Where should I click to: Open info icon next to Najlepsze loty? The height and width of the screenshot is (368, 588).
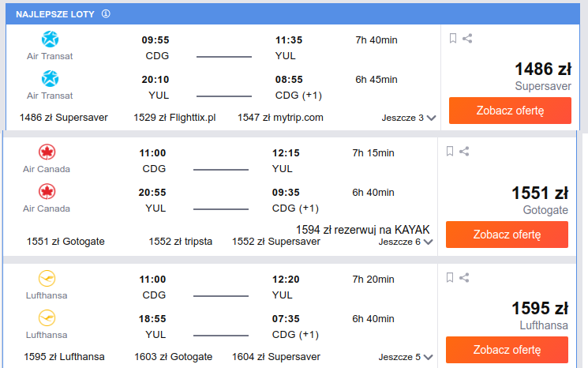coord(106,14)
